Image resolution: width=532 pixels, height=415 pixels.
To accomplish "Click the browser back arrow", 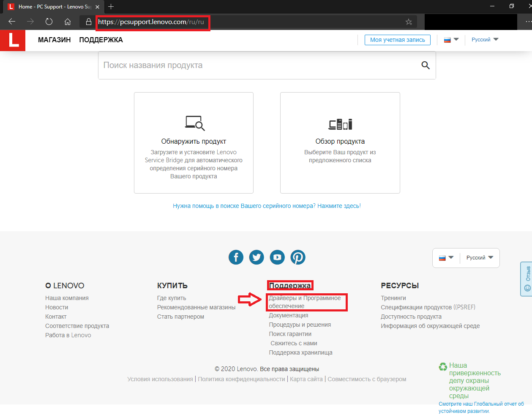I will [x=12, y=22].
